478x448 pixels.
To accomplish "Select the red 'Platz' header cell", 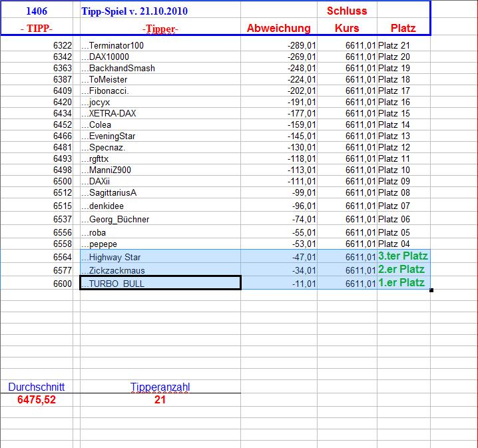I will coord(403,28).
